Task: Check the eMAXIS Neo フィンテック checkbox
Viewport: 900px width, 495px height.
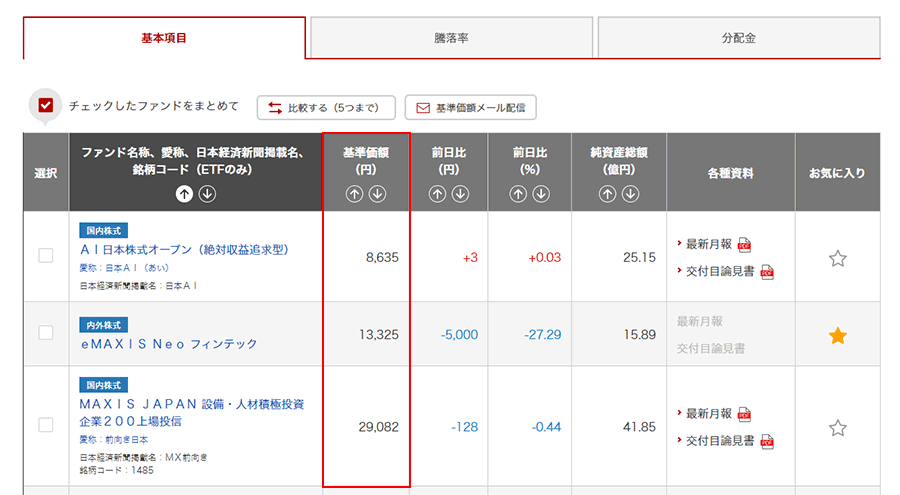Action: click(x=45, y=332)
